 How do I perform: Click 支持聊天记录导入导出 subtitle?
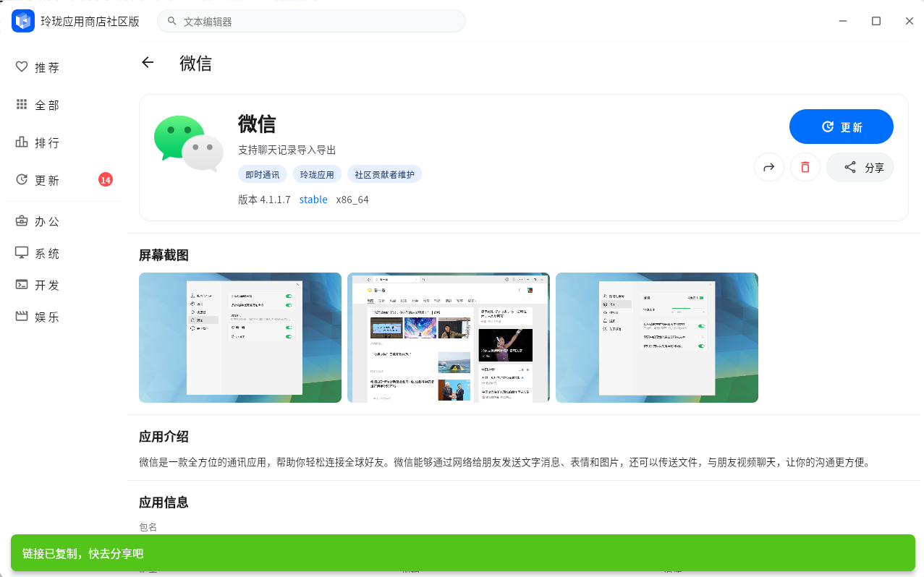[287, 150]
